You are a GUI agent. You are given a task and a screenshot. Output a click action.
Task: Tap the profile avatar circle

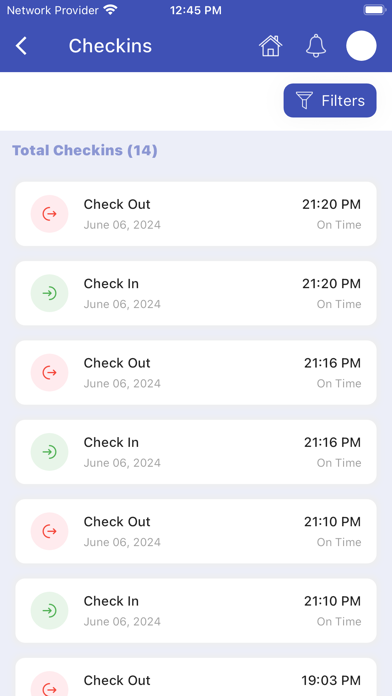361,46
